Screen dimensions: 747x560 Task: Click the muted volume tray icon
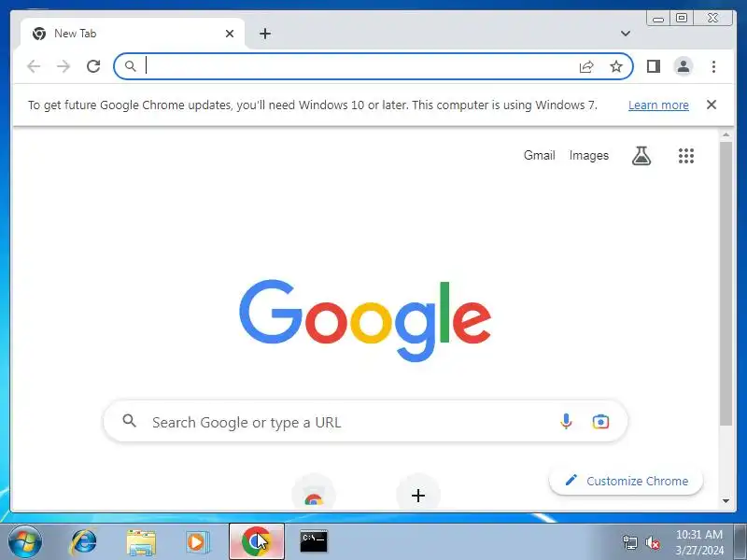pos(652,542)
